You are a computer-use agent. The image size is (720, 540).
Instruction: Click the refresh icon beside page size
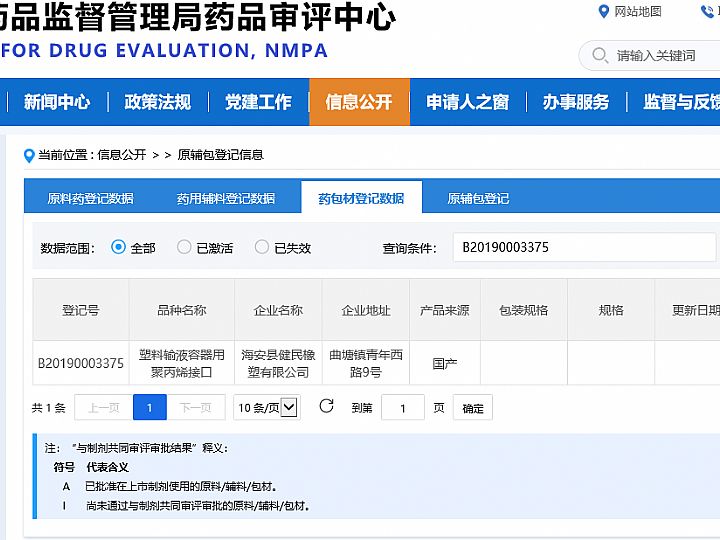tap(326, 406)
